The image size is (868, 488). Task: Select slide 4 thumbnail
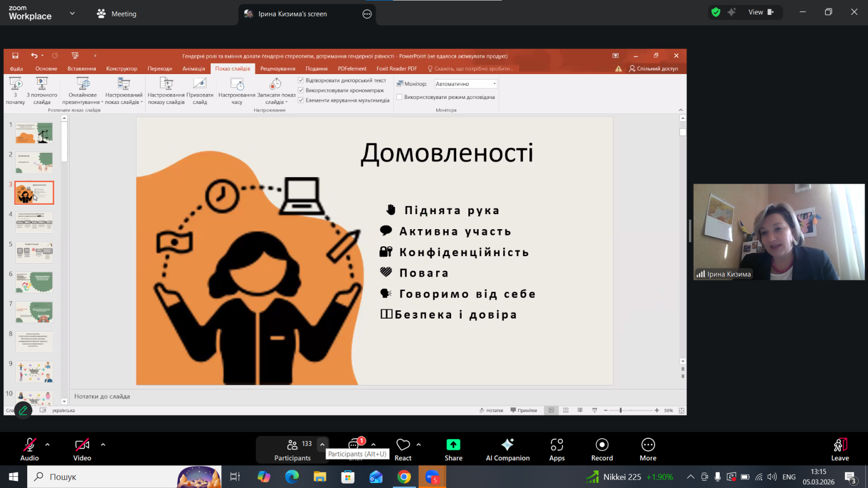point(34,222)
